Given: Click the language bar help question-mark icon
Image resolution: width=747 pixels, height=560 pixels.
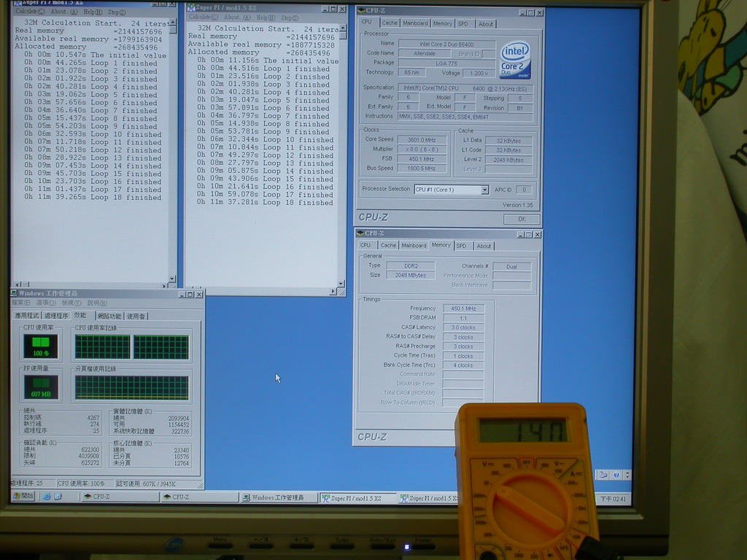Looking at the screenshot, I should pos(616,475).
